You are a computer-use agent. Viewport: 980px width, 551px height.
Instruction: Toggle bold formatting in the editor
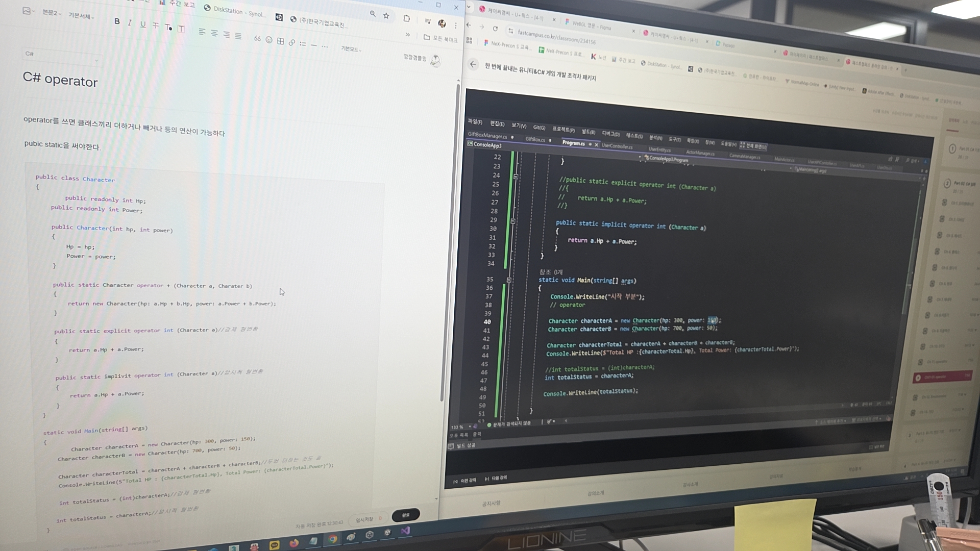pos(117,21)
